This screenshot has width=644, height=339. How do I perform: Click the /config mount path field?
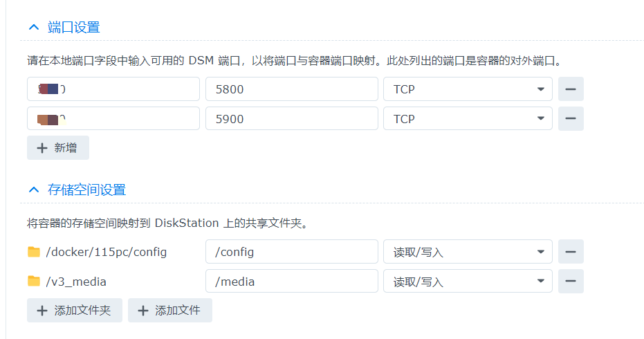pos(292,251)
